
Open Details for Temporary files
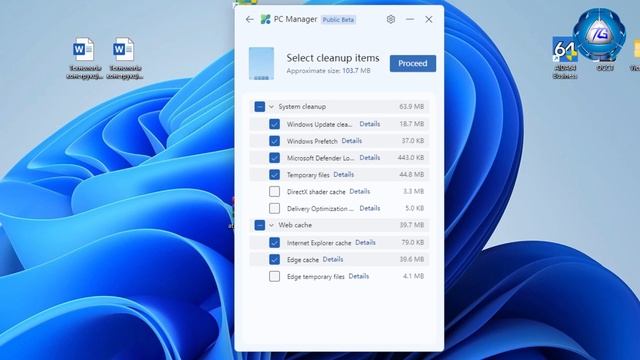pos(344,174)
